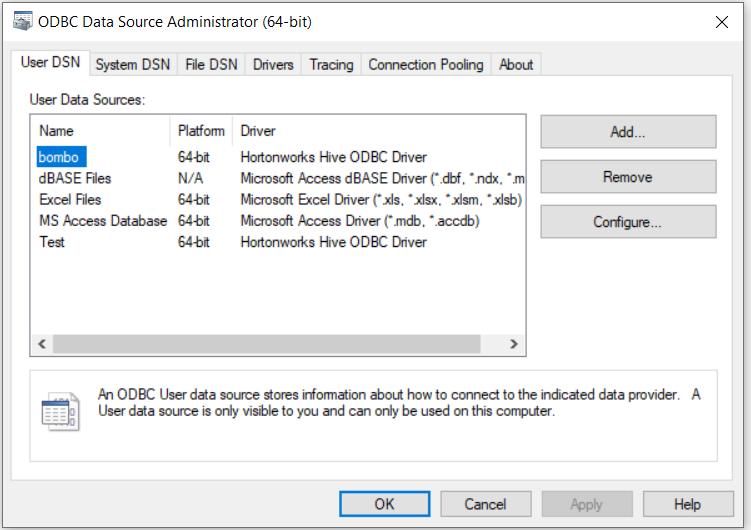This screenshot has height=530, width=751.
Task: Click the Cancel button
Action: pos(485,504)
